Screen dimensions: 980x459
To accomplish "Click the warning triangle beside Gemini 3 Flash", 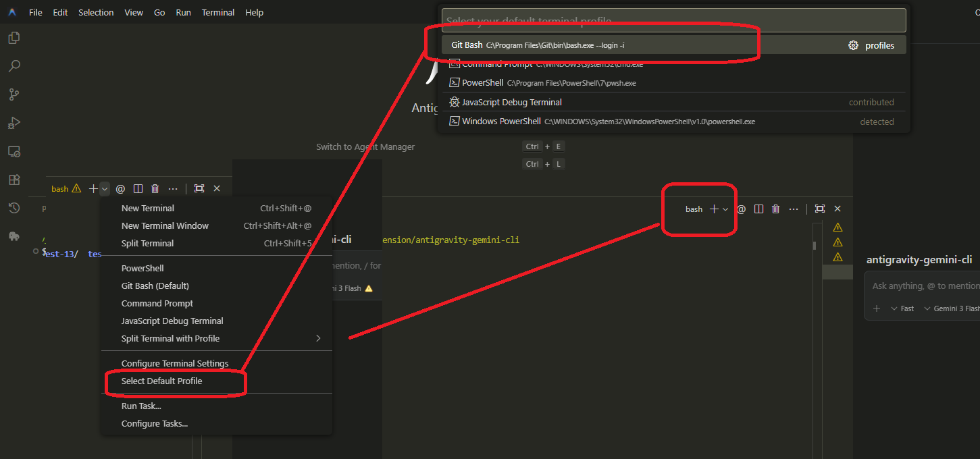I will 368,288.
